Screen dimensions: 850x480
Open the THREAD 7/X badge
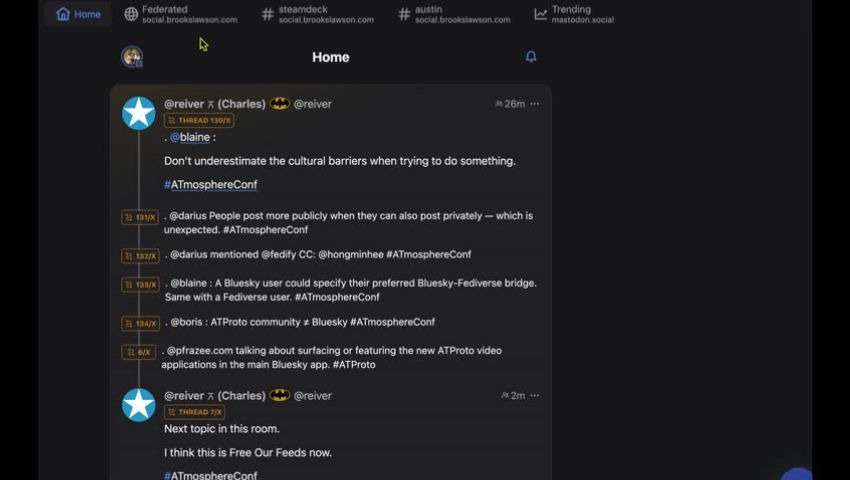point(195,412)
